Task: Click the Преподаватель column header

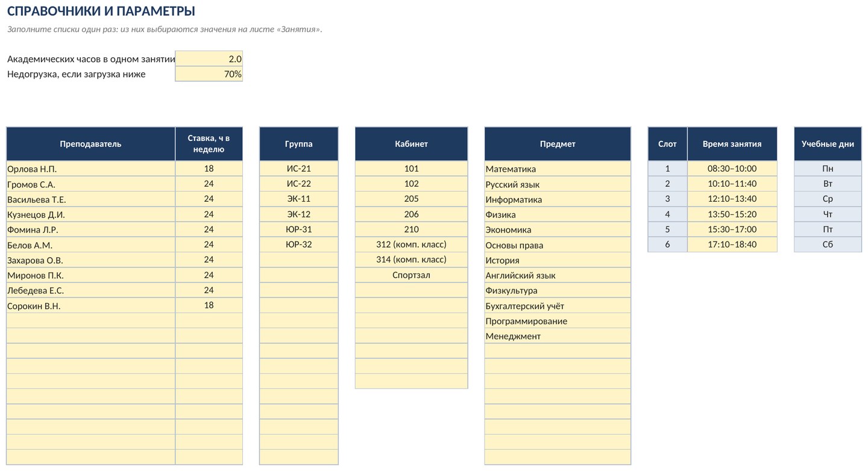Action: tap(91, 144)
